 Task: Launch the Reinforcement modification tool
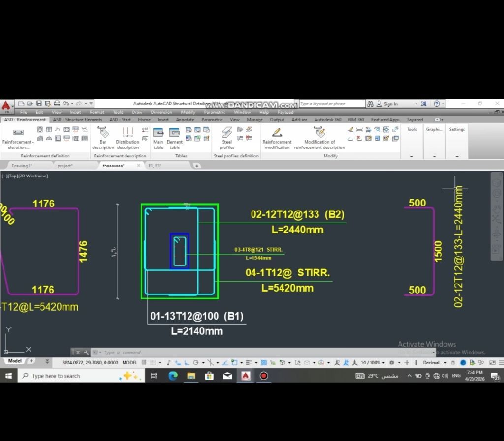277,137
